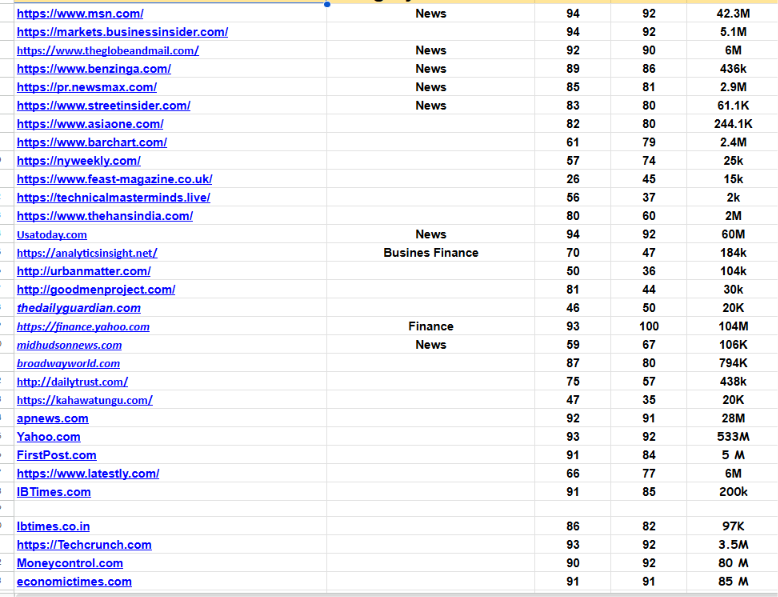Open the Moneycontrol.com link
The width and height of the screenshot is (778, 597).
(69, 563)
